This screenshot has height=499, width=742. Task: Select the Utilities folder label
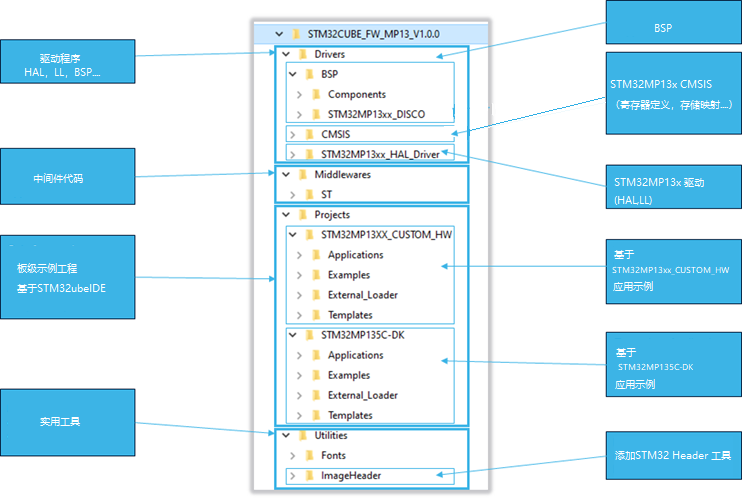click(331, 435)
